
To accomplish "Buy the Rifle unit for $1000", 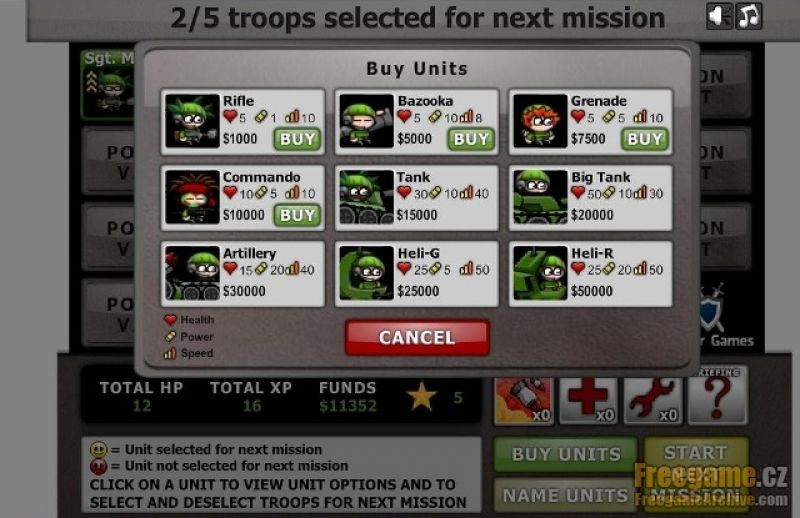I will point(297,139).
